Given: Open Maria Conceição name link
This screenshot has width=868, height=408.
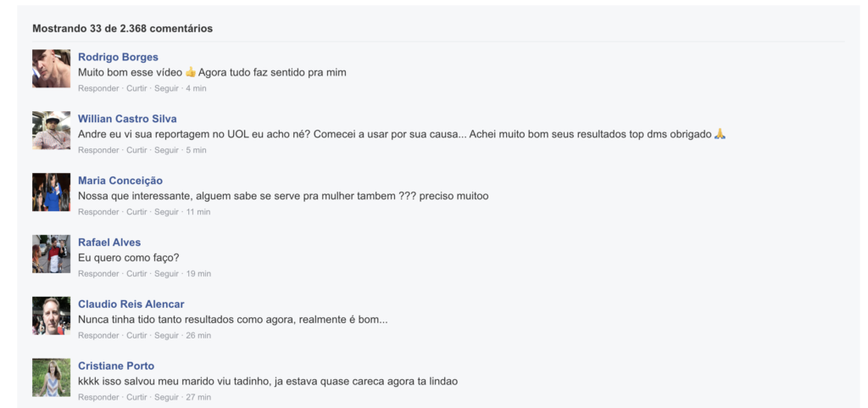Looking at the screenshot, I should click(120, 181).
